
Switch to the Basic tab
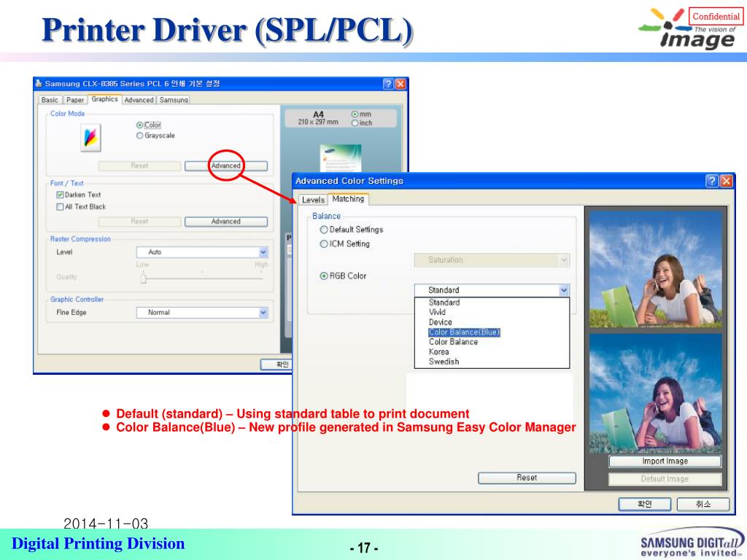click(50, 100)
